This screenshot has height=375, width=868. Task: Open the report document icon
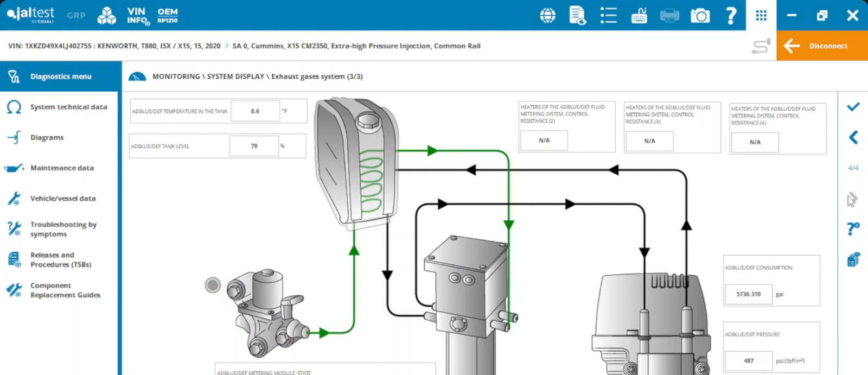pos(577,15)
